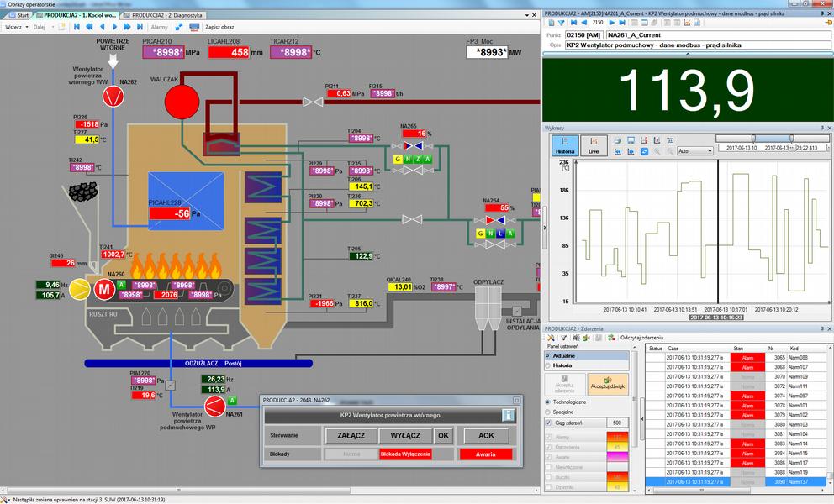The image size is (834, 504).
Task: Click the refresh chart blue icon
Action: (644, 151)
